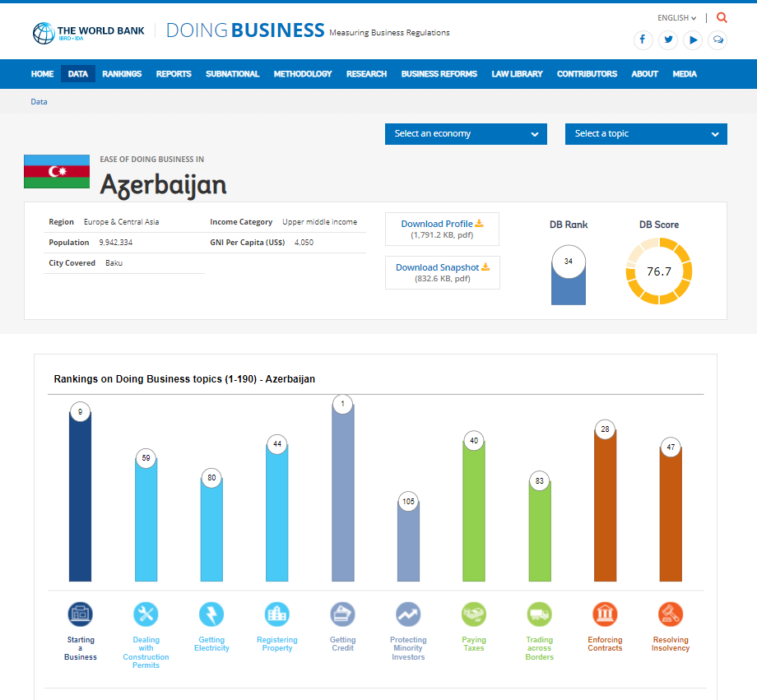Click the Trading across Borders label
The width and height of the screenshot is (757, 700).
point(539,648)
